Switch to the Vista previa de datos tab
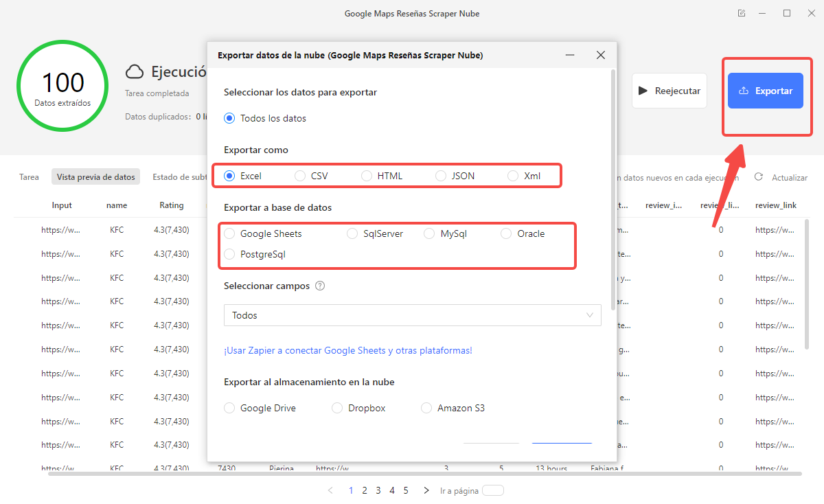824x504 pixels. click(95, 176)
